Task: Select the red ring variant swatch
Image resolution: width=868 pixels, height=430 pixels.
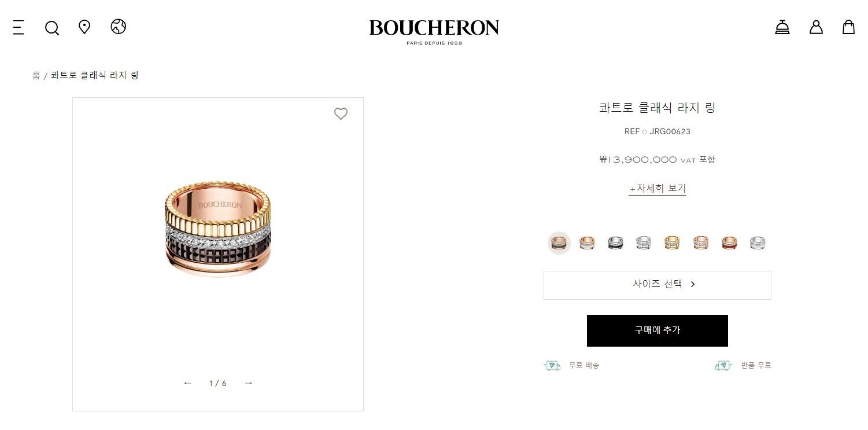Action: click(729, 243)
